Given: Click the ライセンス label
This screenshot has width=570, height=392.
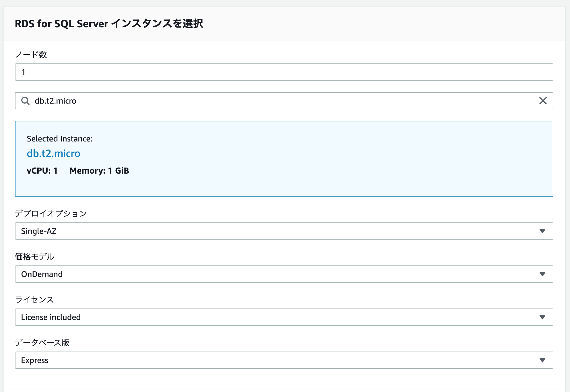Looking at the screenshot, I should 34,300.
